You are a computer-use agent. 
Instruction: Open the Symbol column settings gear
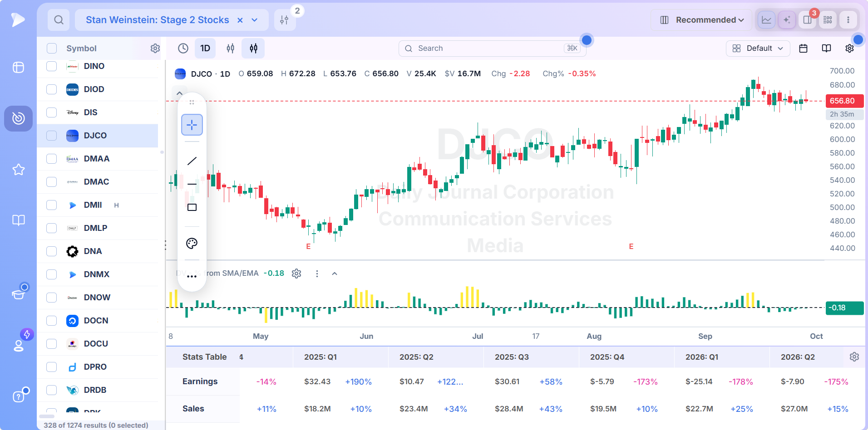[155, 48]
